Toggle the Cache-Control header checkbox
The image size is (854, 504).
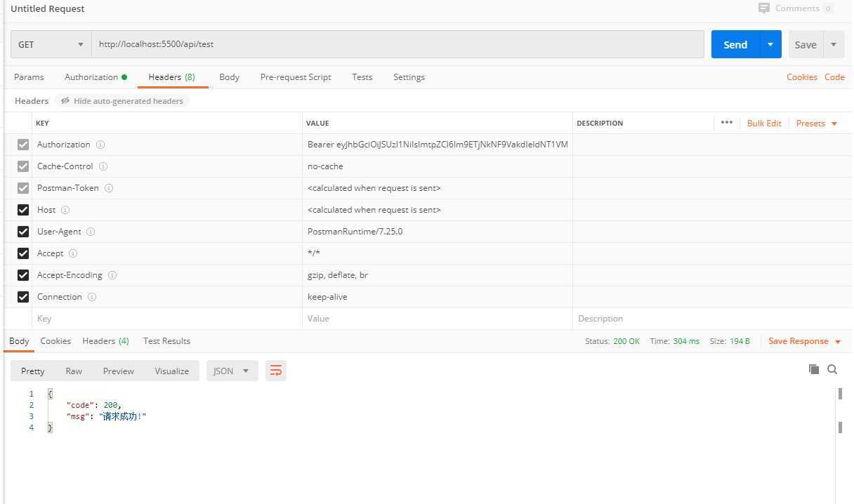click(23, 166)
